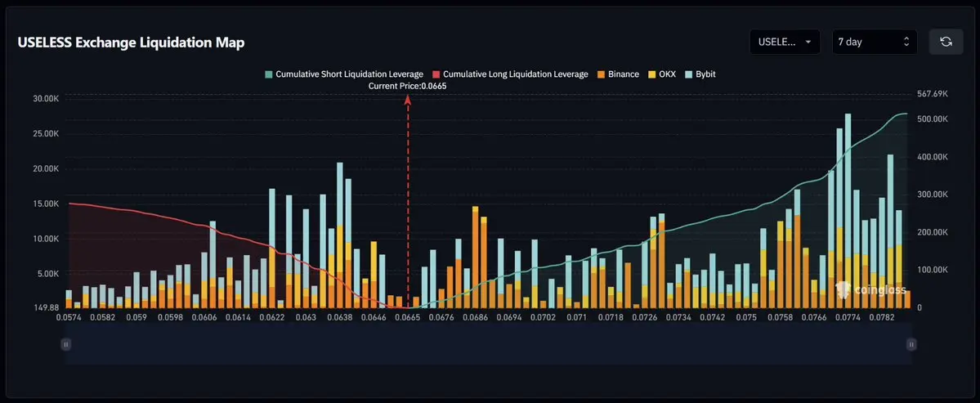Click x-axis label 0.0646
Image resolution: width=980 pixels, height=403 pixels.
[374, 317]
